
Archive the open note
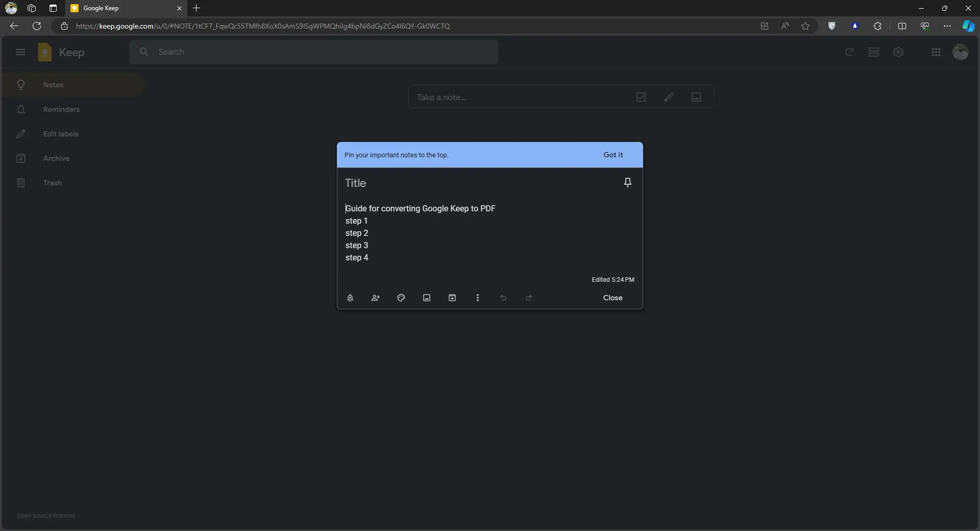coord(452,298)
